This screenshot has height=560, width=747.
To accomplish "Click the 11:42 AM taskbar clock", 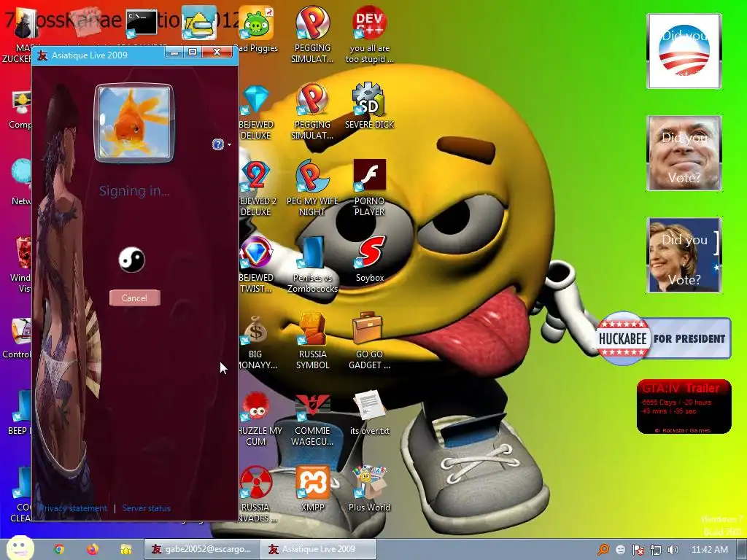I will coord(709,550).
